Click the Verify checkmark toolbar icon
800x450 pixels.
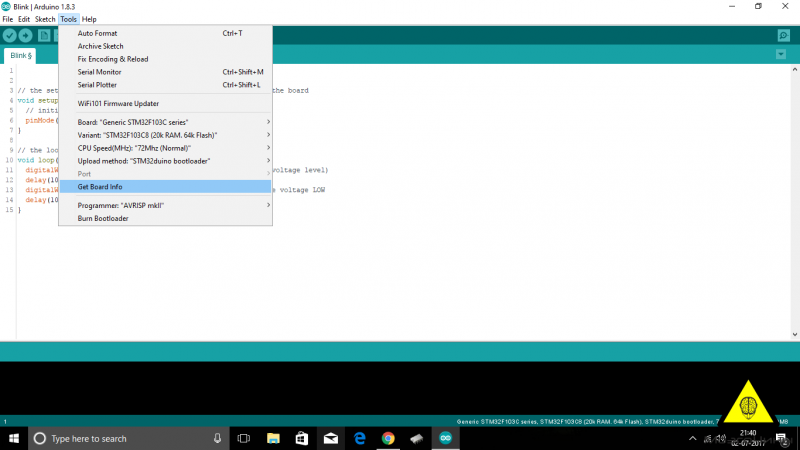[9, 35]
